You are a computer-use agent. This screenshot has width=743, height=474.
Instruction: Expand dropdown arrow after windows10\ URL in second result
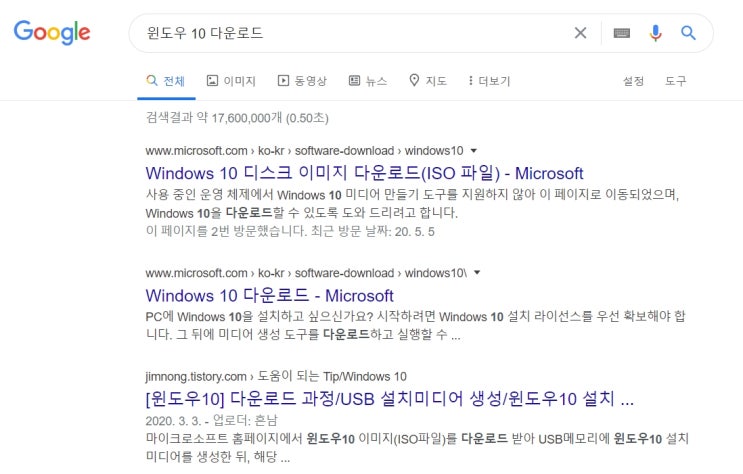coord(477,273)
